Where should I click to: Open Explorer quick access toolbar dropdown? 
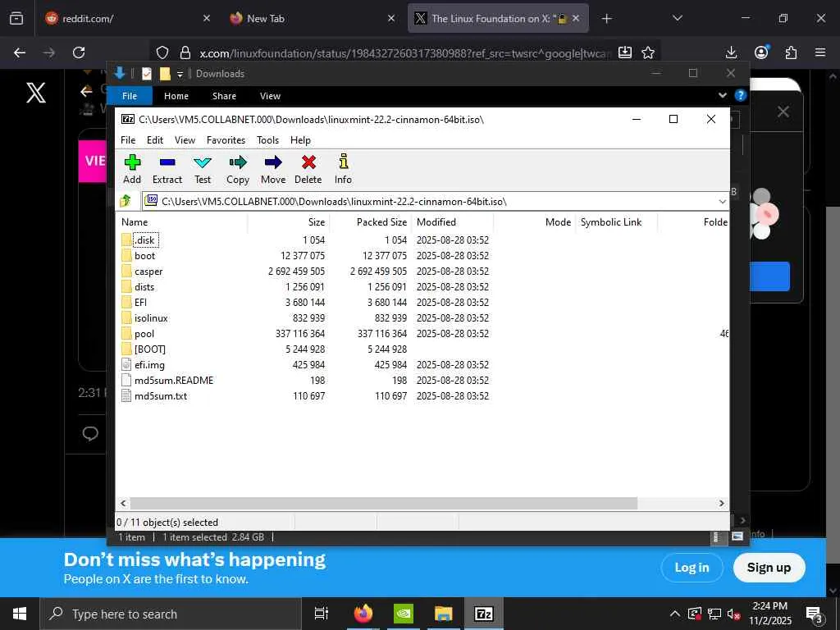(180, 74)
